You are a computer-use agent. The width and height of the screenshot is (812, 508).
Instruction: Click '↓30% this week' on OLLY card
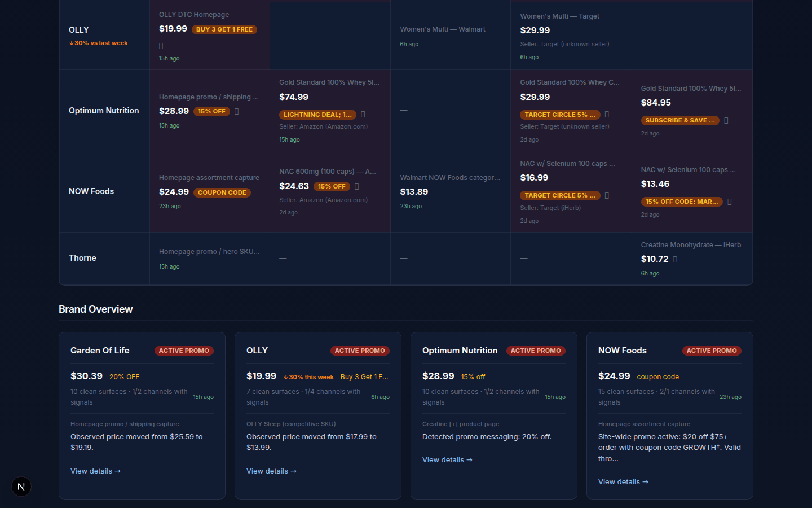click(x=308, y=377)
